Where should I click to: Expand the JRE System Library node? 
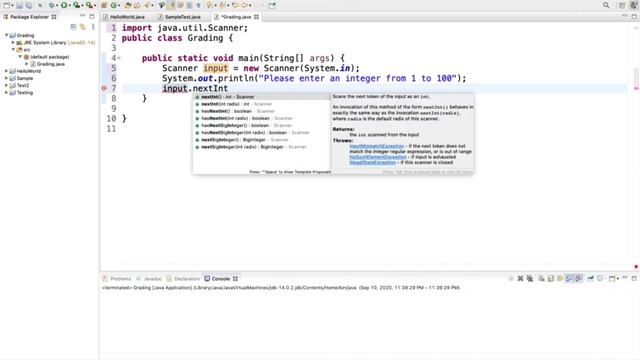pyautogui.click(x=13, y=42)
